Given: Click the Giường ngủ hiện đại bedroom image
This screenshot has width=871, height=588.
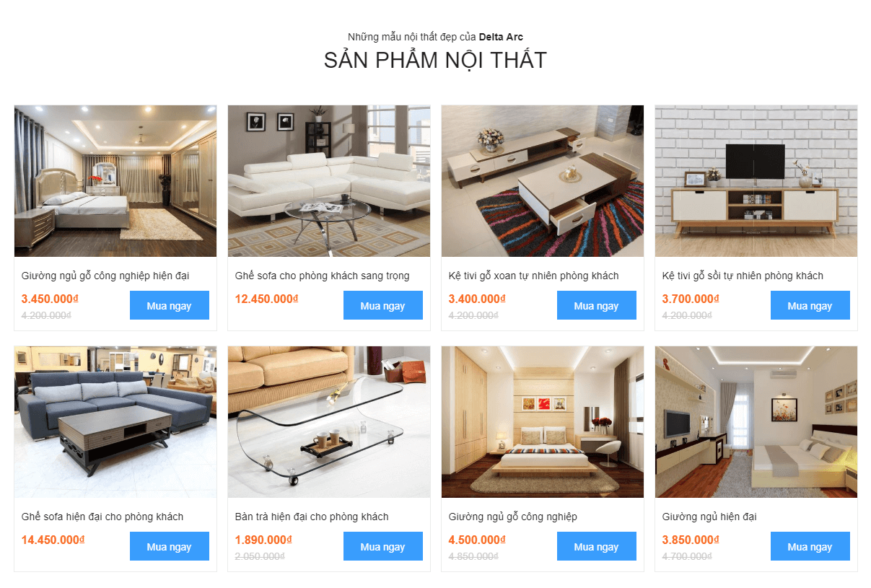Looking at the screenshot, I should pos(756,422).
